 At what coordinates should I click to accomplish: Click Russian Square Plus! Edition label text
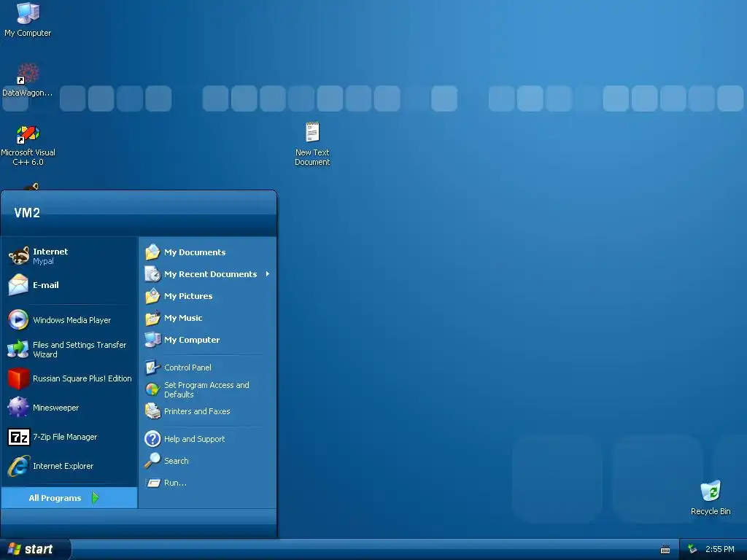82,378
